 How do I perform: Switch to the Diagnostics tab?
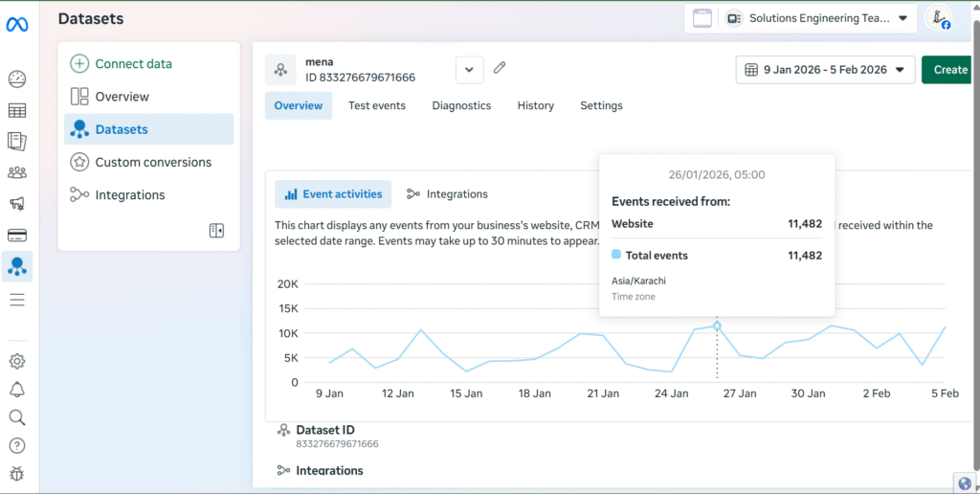(x=461, y=105)
